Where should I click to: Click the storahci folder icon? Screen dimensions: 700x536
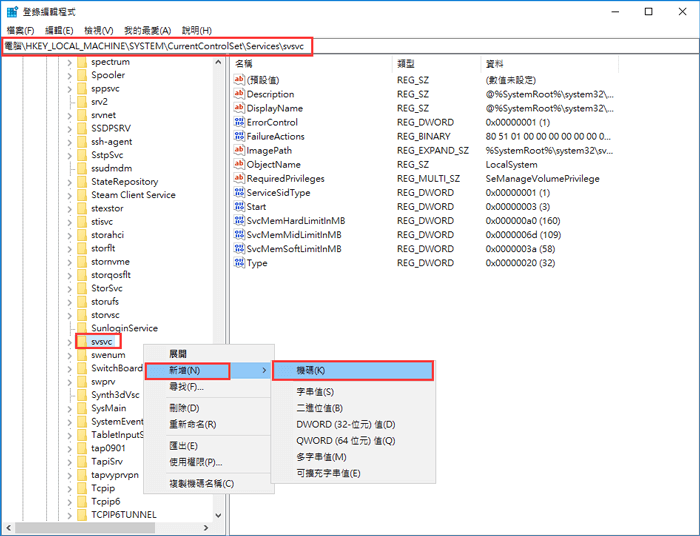82,235
